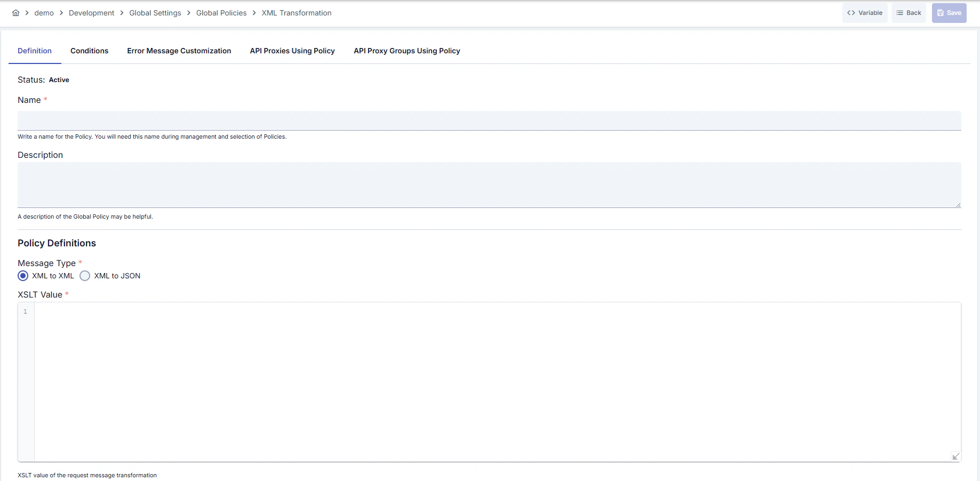Click the Variable button
The image size is (980, 481).
tap(865, 12)
